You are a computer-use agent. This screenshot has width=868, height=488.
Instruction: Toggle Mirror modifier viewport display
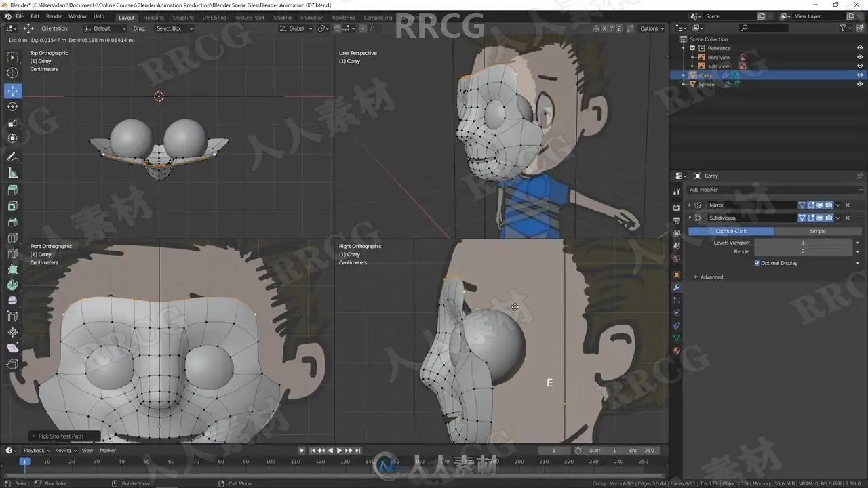point(819,205)
